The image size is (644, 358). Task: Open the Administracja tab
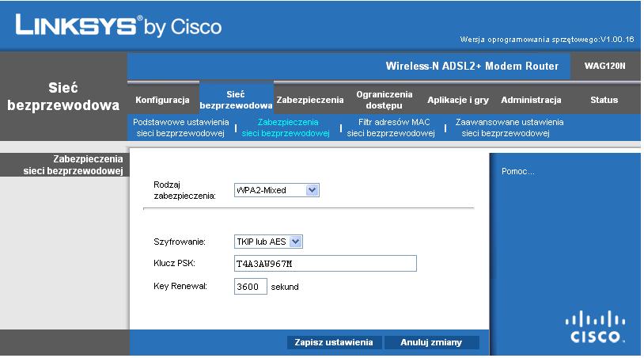tap(531, 100)
